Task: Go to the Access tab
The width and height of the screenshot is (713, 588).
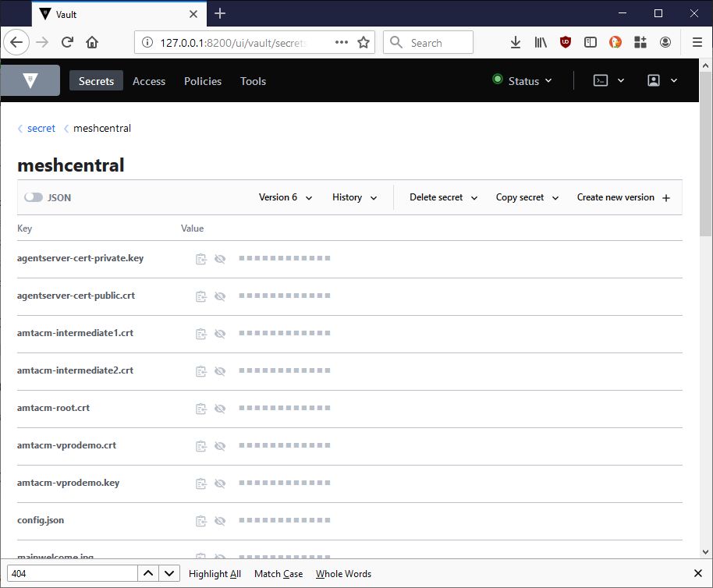Action: coord(149,81)
